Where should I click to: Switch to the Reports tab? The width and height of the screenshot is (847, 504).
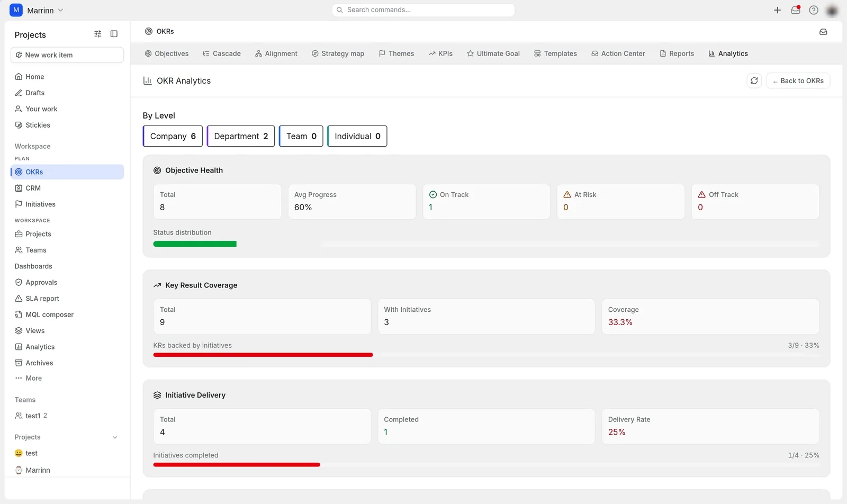tap(677, 53)
